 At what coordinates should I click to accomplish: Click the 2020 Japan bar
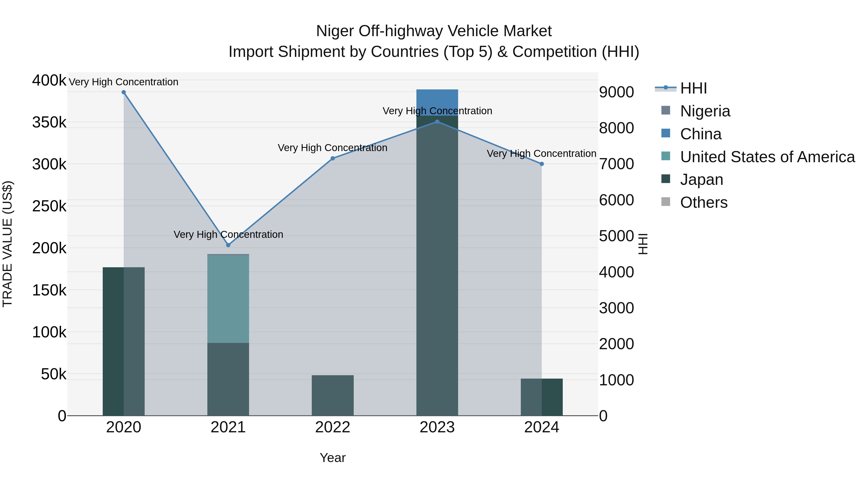[x=124, y=341]
